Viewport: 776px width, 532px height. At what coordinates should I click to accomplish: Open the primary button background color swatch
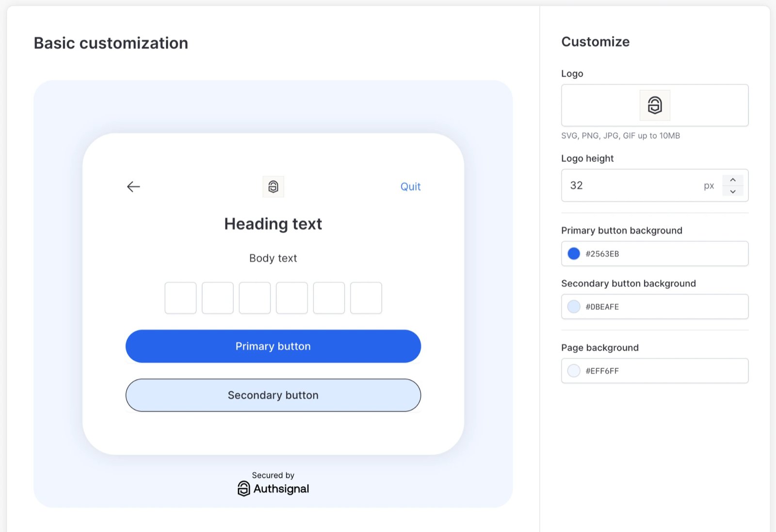pos(574,254)
